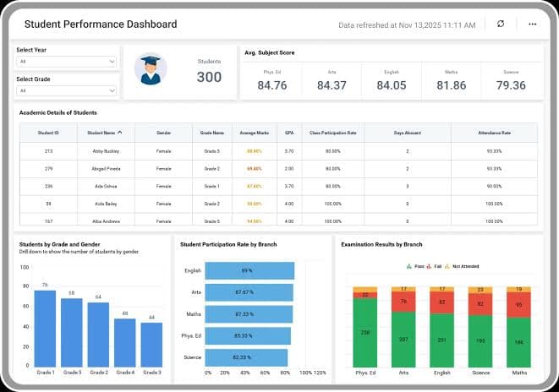559x392 pixels.
Task: Drill into the Grade 3 bar
Action: (151, 345)
